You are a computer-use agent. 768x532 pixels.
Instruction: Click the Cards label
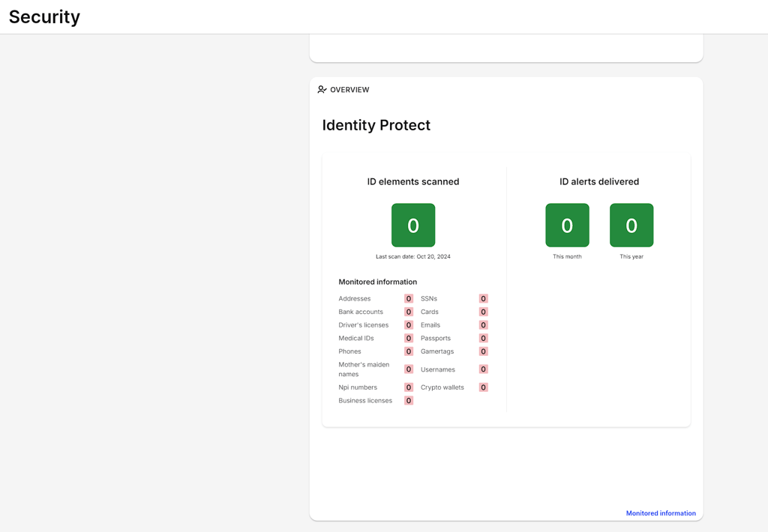[430, 312]
